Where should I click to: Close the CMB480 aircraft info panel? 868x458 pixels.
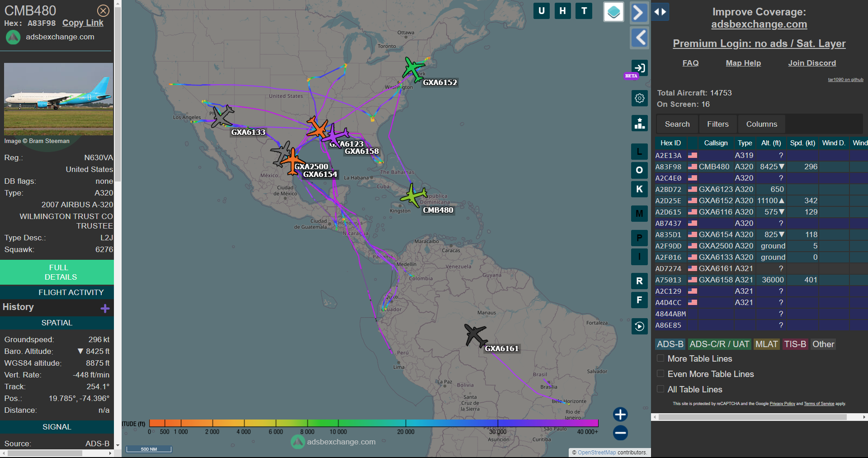click(103, 10)
